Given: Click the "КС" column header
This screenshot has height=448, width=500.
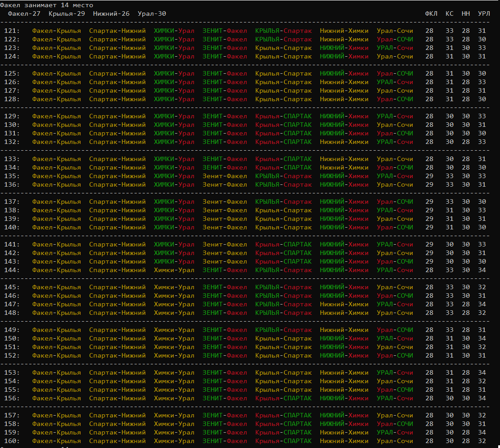Looking at the screenshot, I should (449, 13).
